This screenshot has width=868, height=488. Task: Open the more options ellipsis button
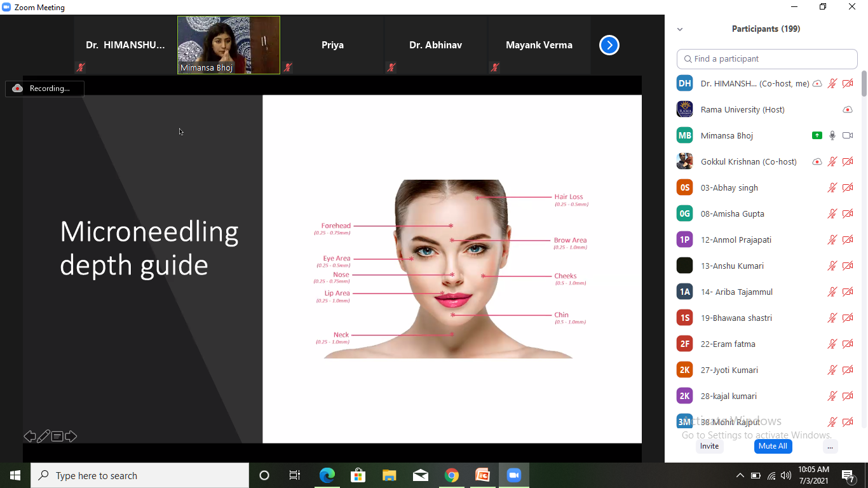coord(830,446)
